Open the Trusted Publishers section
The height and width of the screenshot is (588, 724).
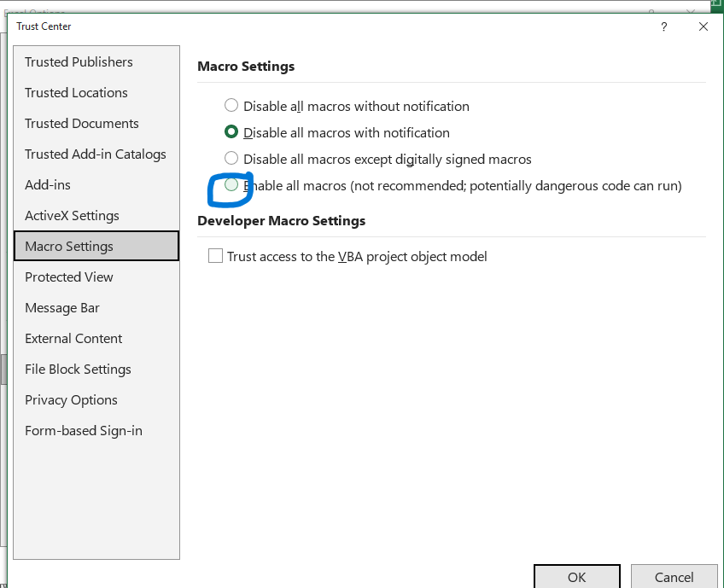(x=96, y=61)
